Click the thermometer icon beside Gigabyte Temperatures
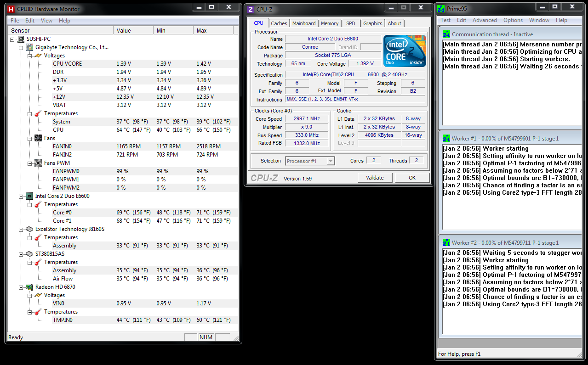 [38, 113]
